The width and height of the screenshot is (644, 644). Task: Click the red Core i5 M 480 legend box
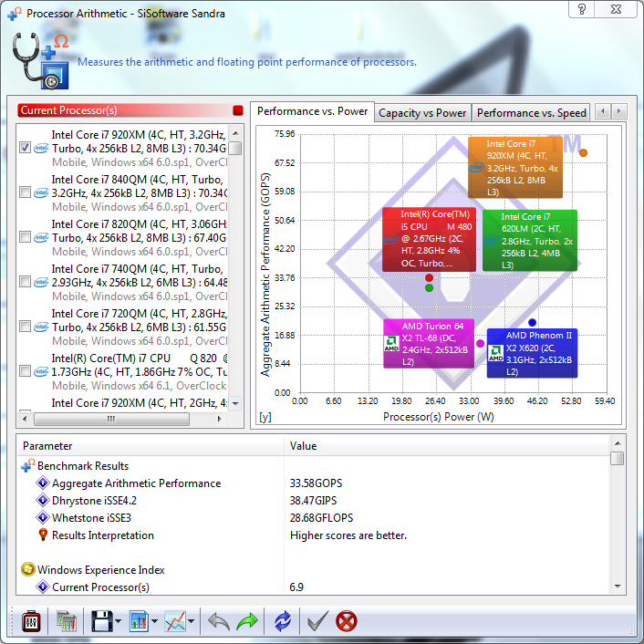tap(429, 239)
